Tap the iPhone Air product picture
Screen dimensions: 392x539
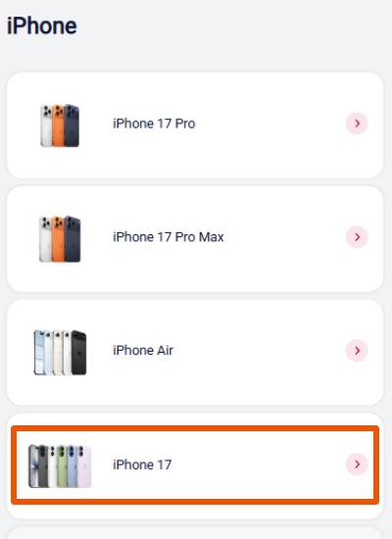(60, 353)
